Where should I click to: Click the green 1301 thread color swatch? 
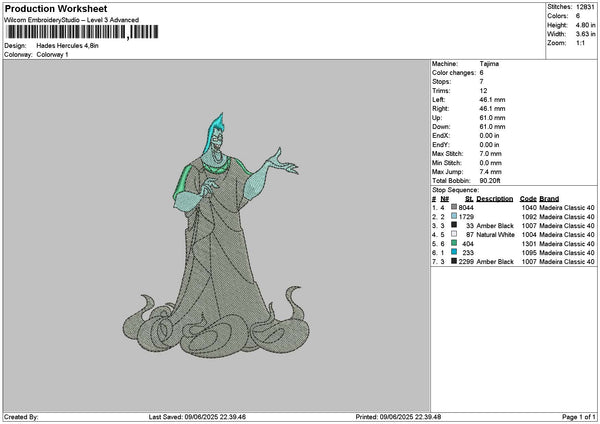454,243
